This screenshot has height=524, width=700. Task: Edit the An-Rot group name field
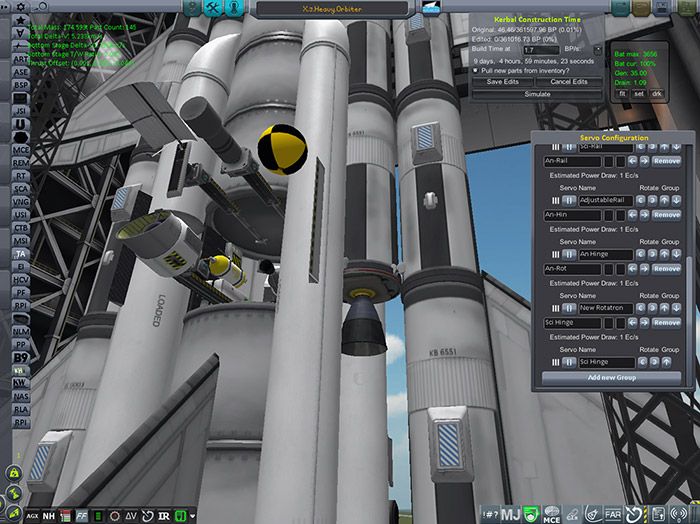pos(572,269)
